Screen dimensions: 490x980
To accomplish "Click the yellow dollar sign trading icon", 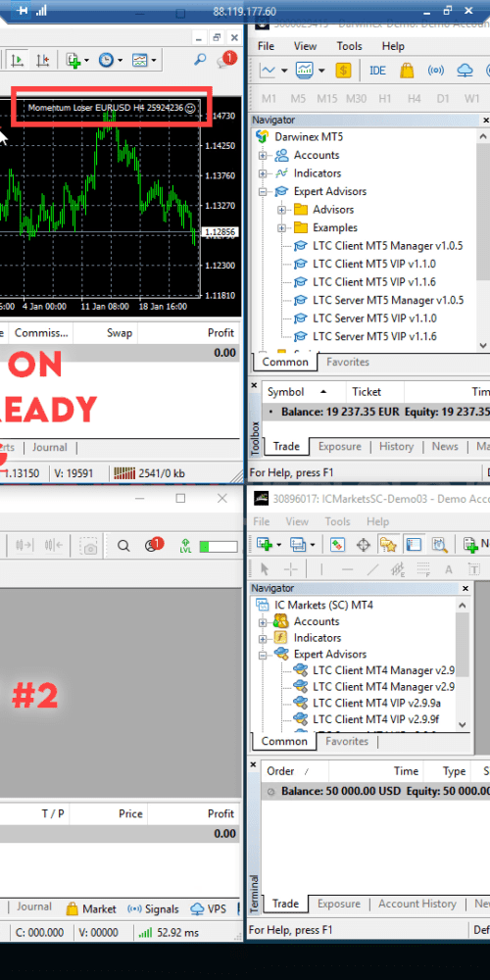I will pyautogui.click(x=343, y=71).
